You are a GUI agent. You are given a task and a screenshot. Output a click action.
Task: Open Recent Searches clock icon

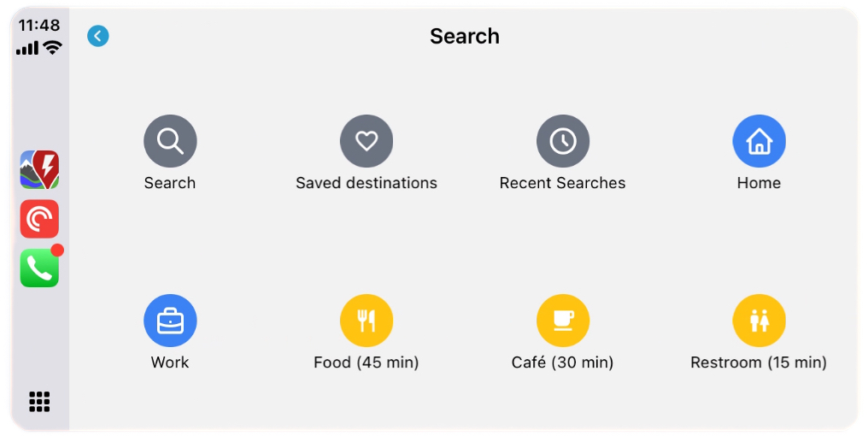pyautogui.click(x=563, y=141)
